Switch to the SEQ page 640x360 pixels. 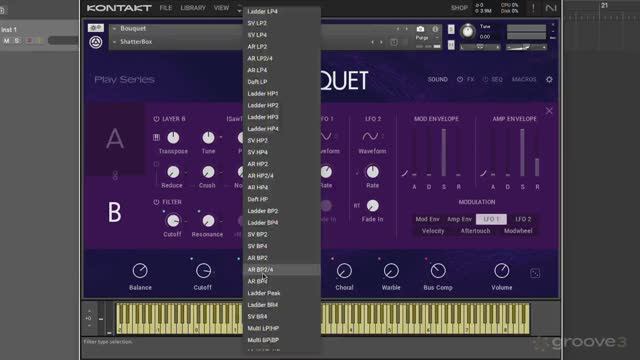[497, 79]
